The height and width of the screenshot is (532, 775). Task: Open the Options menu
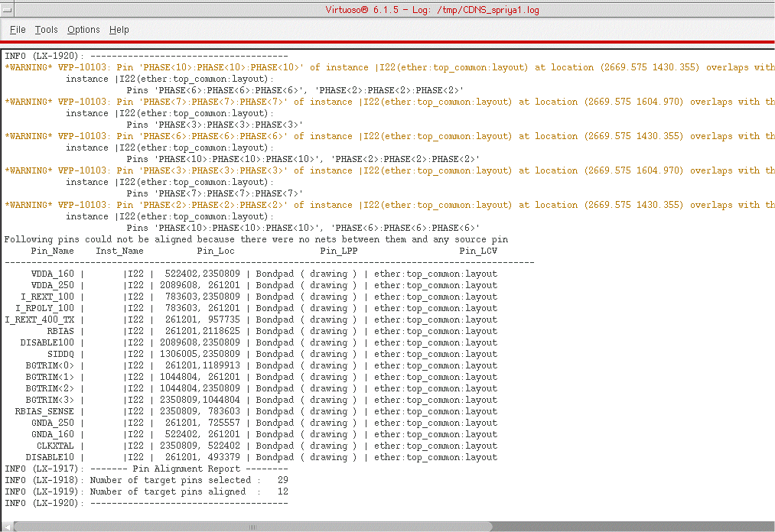coord(83,30)
